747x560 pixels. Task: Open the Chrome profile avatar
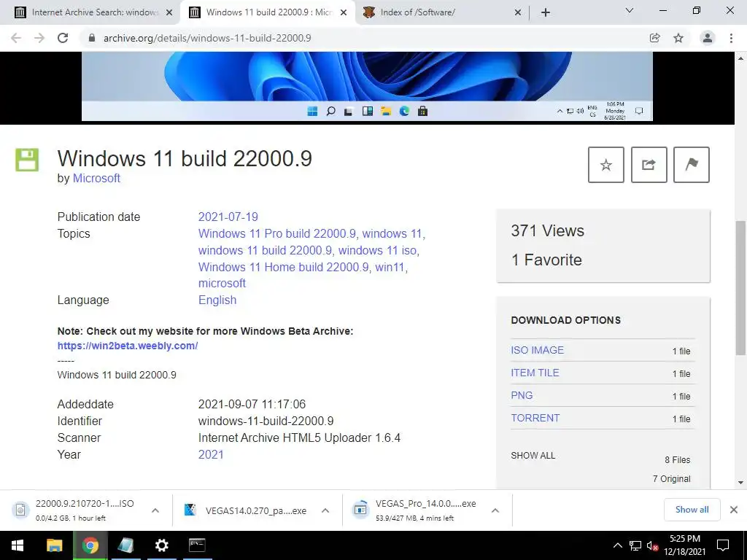[x=708, y=38]
